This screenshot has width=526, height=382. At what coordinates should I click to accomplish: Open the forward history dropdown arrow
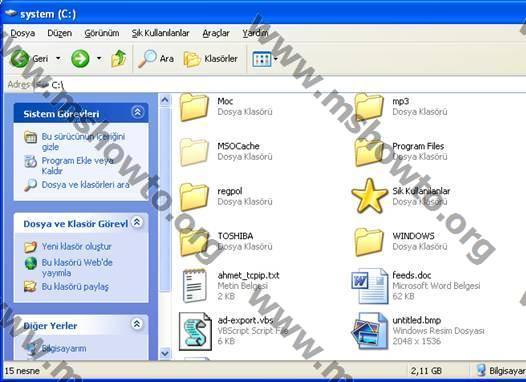coord(99,58)
